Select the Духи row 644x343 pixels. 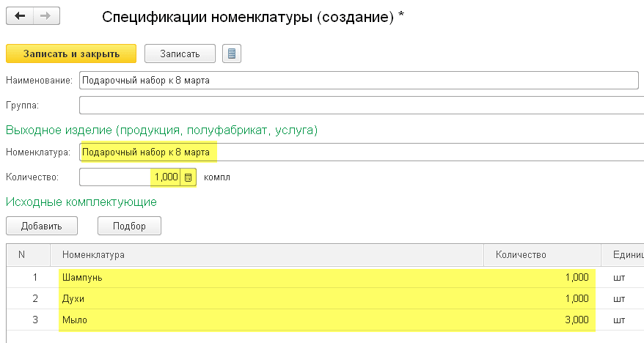coord(325,299)
